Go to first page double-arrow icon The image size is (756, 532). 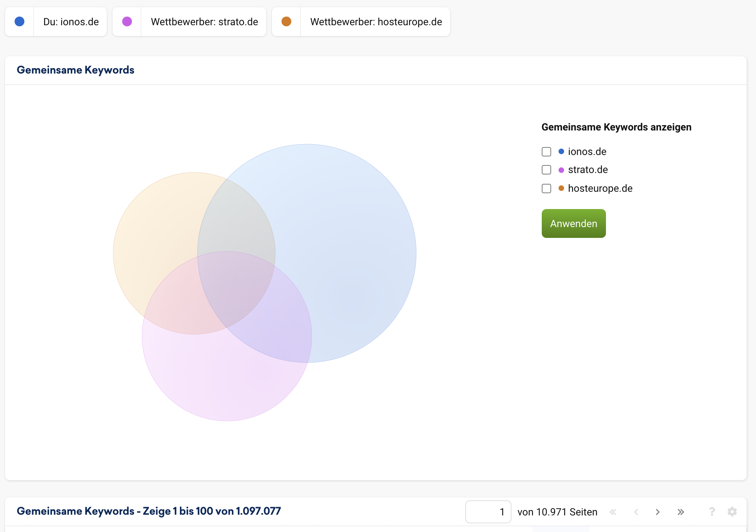pyautogui.click(x=613, y=512)
